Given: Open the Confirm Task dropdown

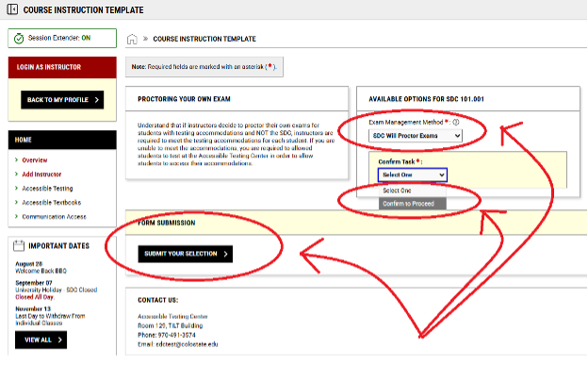Looking at the screenshot, I should tap(413, 175).
